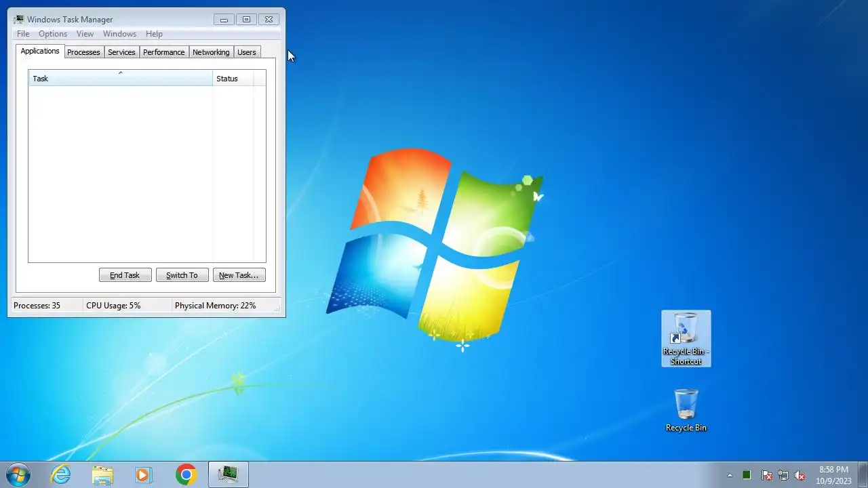Open the Start menu orb
The image size is (868, 488).
pyautogui.click(x=18, y=474)
